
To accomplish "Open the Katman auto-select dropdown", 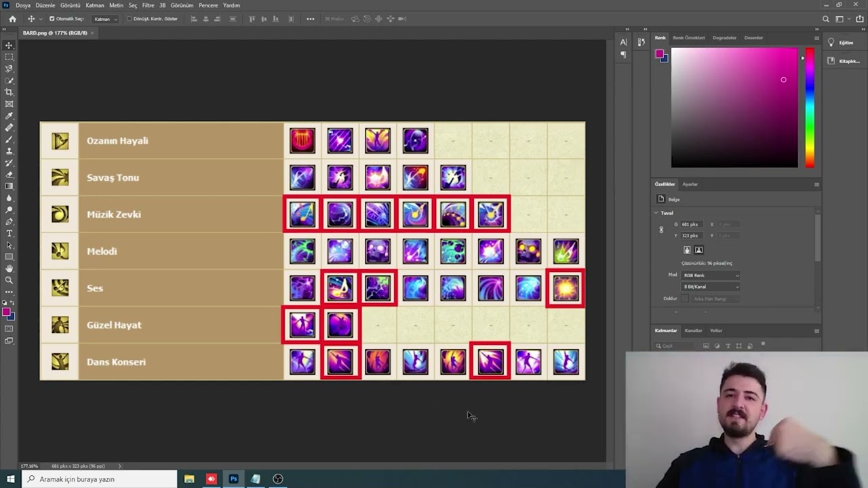I will (x=105, y=19).
